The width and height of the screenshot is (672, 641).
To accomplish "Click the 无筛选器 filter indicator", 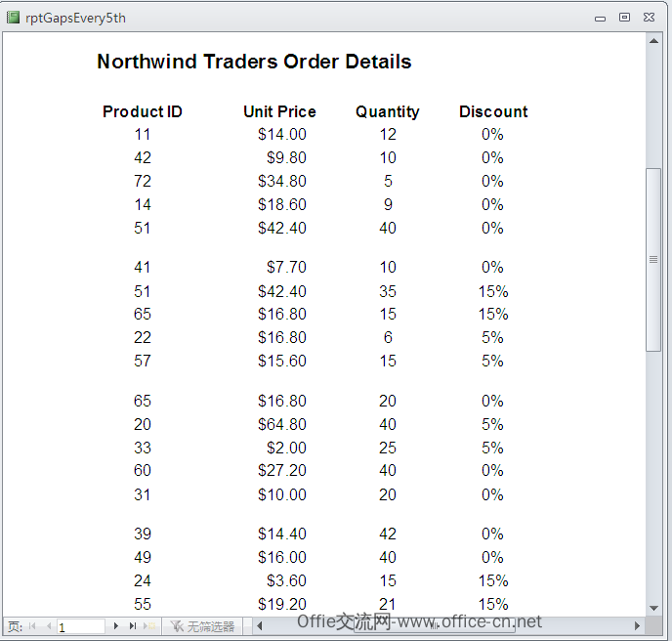I will tap(202, 626).
